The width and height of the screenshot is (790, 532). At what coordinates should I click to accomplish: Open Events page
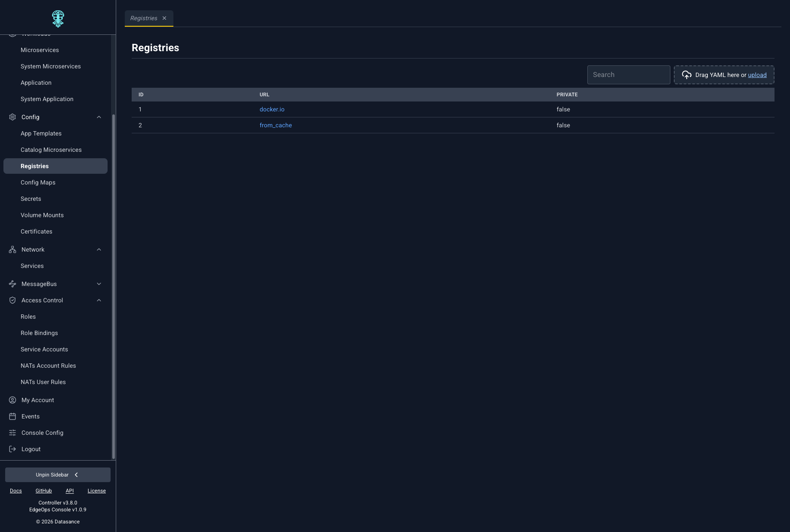click(31, 416)
